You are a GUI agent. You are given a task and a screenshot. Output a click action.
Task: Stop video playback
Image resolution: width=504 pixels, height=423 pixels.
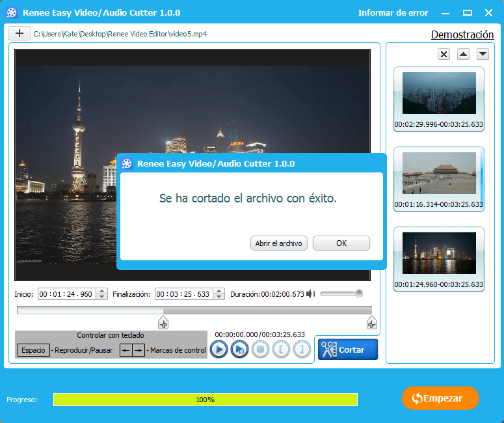click(x=260, y=349)
